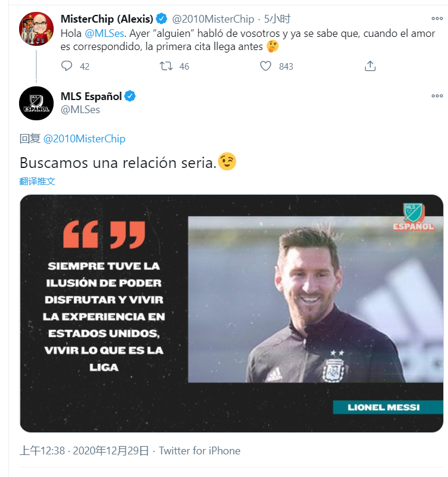This screenshot has height=477, width=448.
Task: Click the retweet icon showing 46
Action: pos(166,66)
